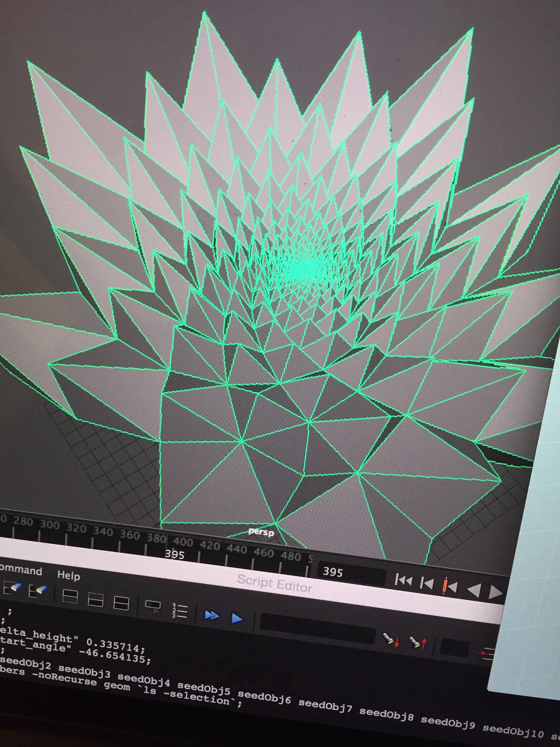Click frame 360 on the time slider
The height and width of the screenshot is (747, 560).
(x=130, y=535)
